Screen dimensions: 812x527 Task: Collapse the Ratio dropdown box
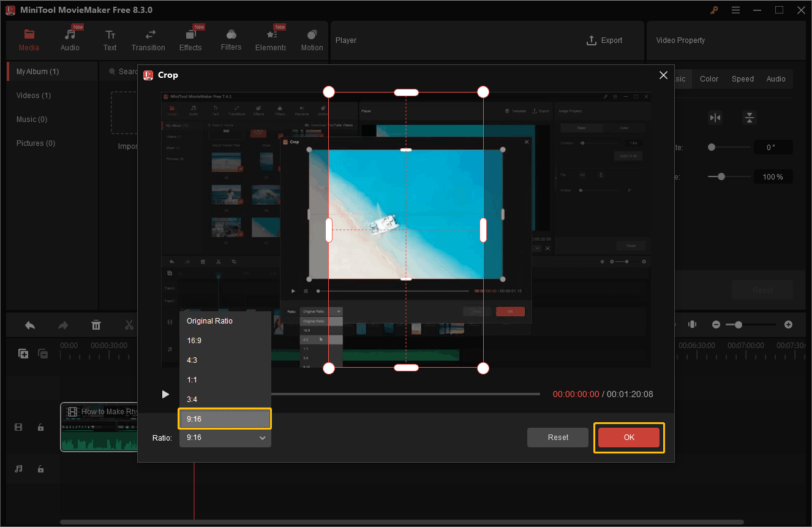click(225, 438)
